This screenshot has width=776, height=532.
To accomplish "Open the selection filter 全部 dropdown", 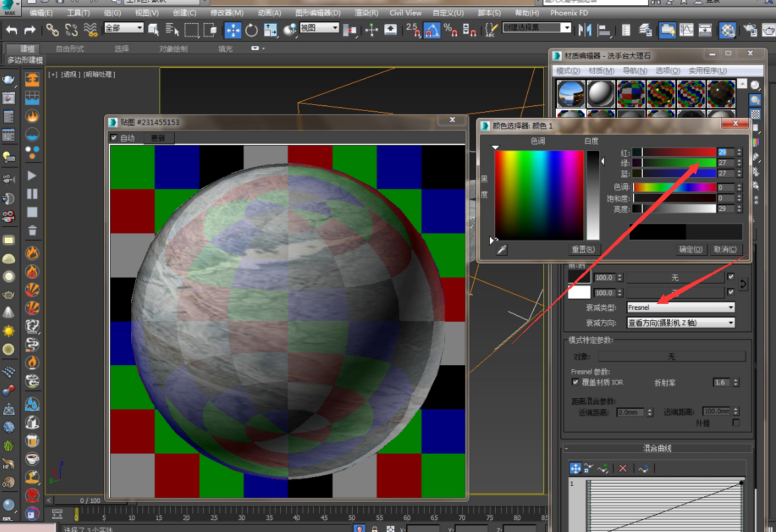I will pos(124,28).
